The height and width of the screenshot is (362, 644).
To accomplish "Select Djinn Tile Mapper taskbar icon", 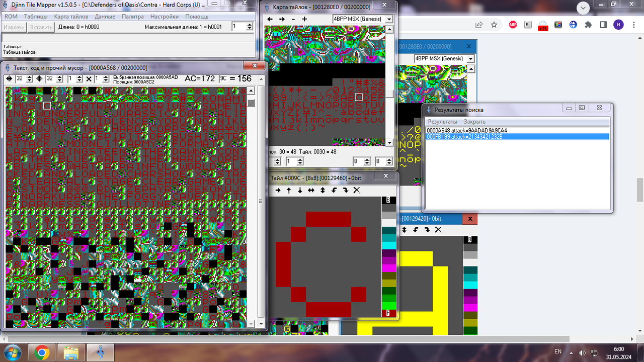I will [x=101, y=351].
